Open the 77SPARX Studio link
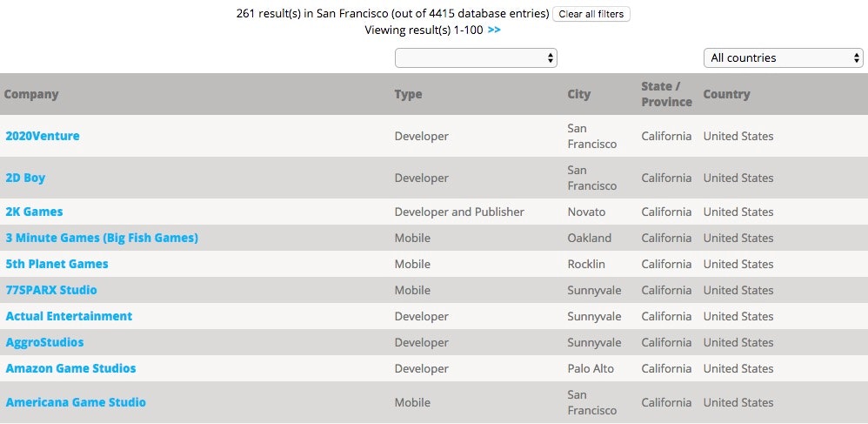Screen dimensions: 868x424 (51, 290)
